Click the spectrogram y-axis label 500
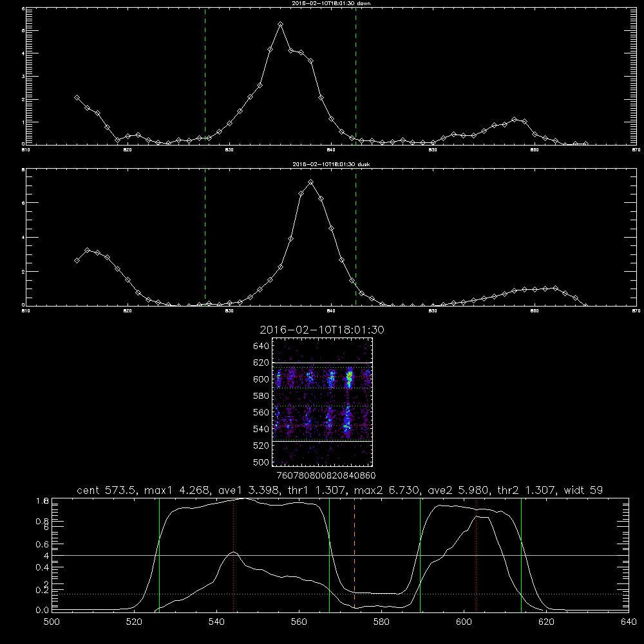 coord(261,462)
